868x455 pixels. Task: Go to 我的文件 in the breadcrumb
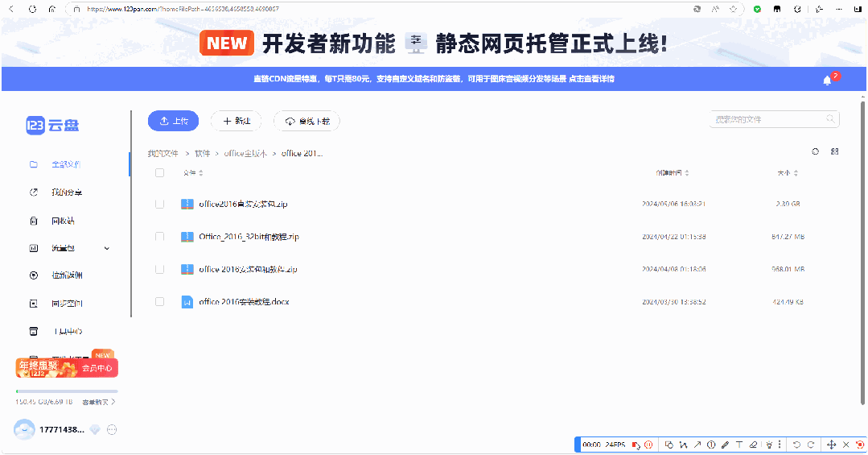click(x=162, y=154)
